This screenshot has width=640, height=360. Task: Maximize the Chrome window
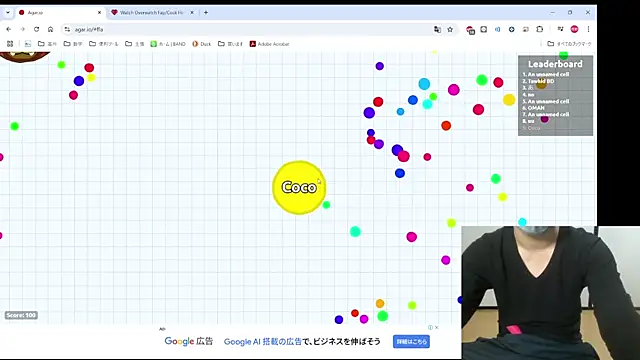click(570, 13)
